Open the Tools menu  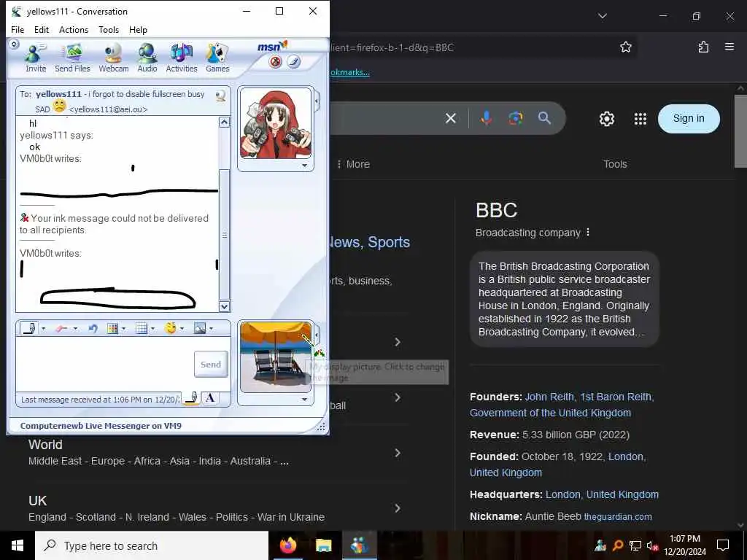109,29
